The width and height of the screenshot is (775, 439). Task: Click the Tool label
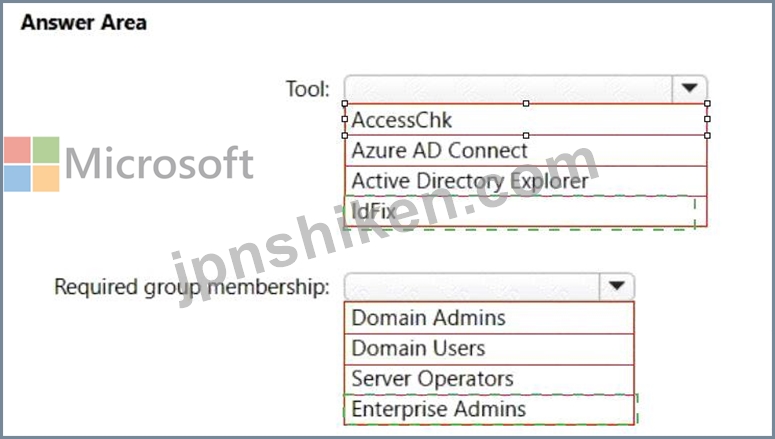(308, 89)
